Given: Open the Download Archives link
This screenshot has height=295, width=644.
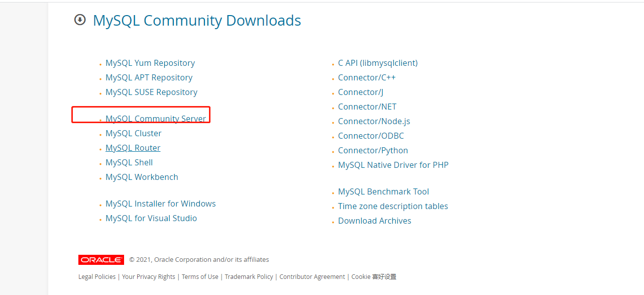Looking at the screenshot, I should (375, 221).
